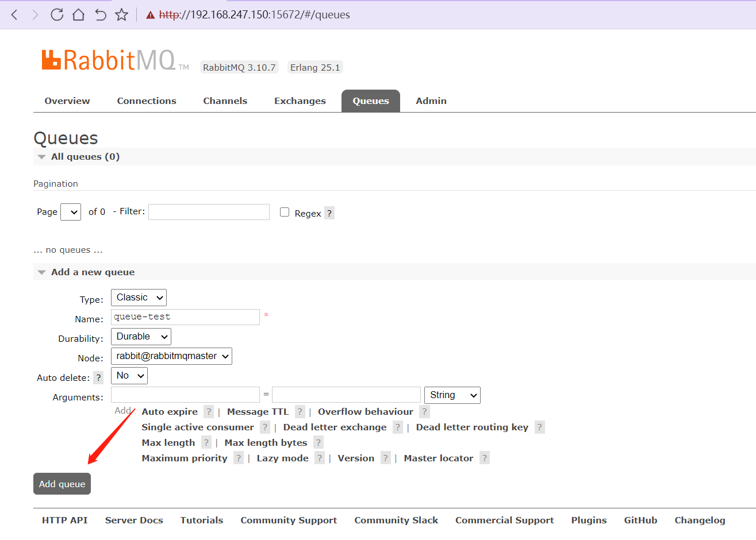Show help for Lazy mode argument
Image resolution: width=756 pixels, height=540 pixels.
(320, 458)
